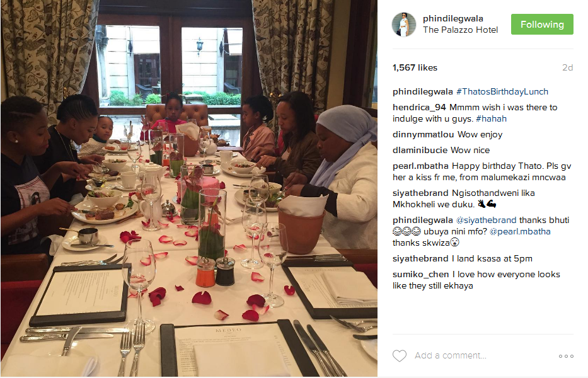Open The Palazzo Hotel location link
588x378 pixels.
(460, 30)
